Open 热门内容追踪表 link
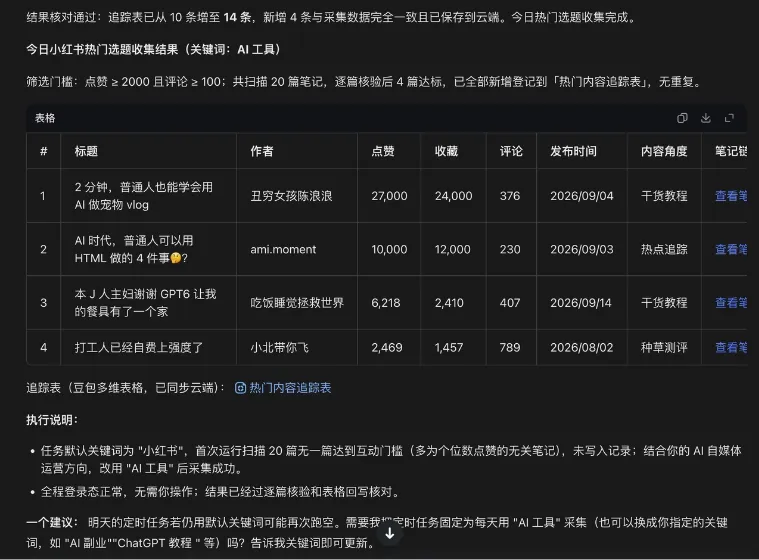Image resolution: width=759 pixels, height=560 pixels. 290,388
